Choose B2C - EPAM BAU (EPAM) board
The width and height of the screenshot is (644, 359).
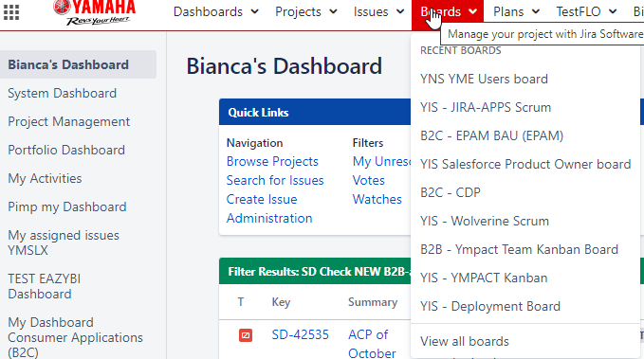coord(491,135)
